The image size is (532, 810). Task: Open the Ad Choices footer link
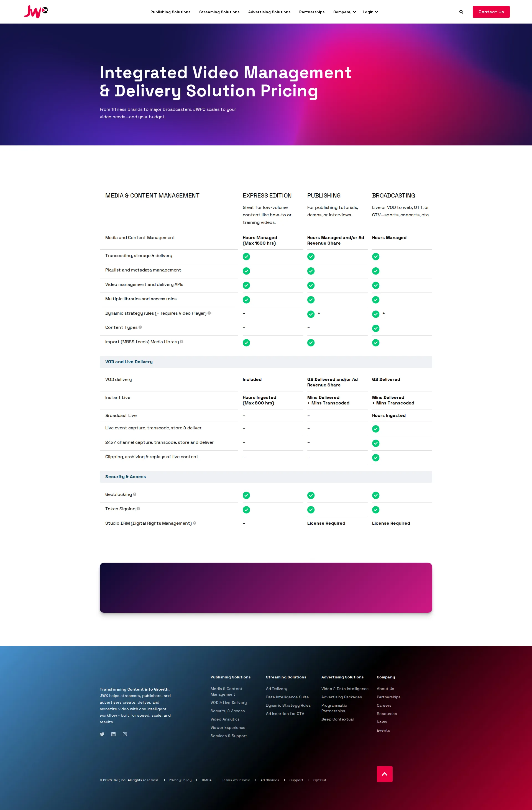[x=270, y=780]
